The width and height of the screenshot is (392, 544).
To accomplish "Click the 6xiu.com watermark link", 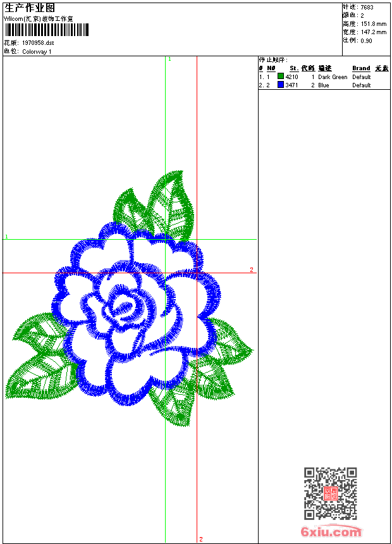I will point(331,532).
